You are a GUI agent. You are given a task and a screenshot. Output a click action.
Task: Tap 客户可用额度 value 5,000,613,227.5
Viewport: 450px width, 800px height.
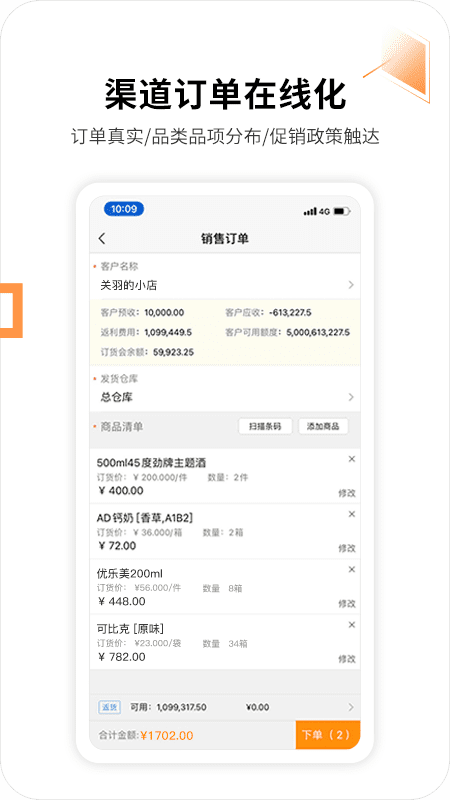(x=318, y=333)
